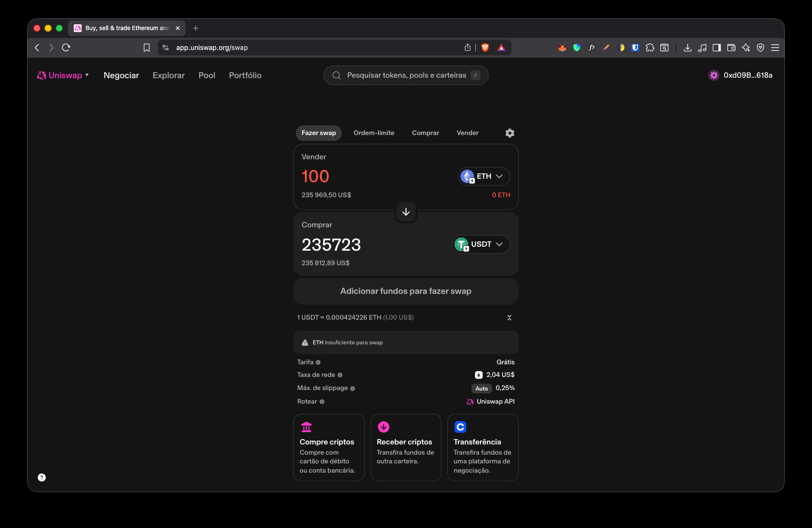Switch to the Vender tab

click(x=468, y=133)
